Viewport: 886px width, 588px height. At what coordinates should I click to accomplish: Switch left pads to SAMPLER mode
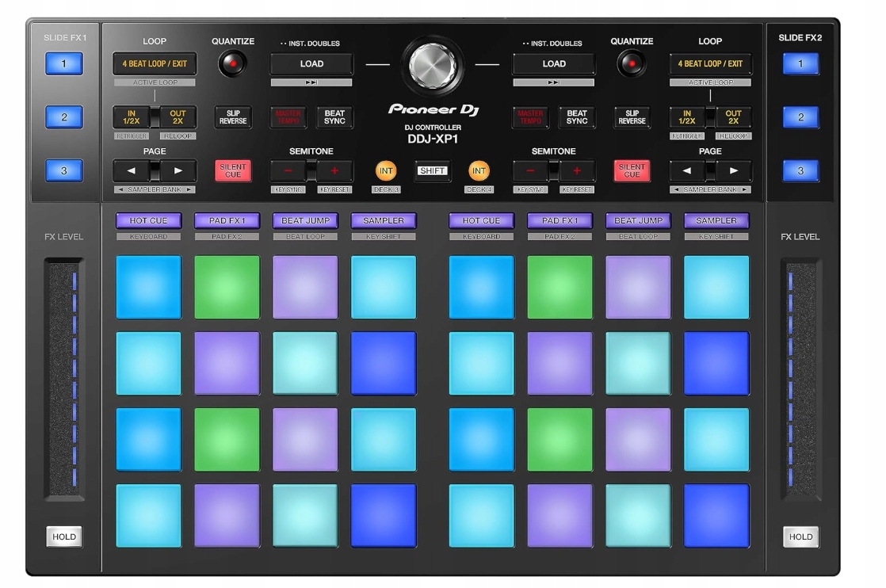point(384,221)
